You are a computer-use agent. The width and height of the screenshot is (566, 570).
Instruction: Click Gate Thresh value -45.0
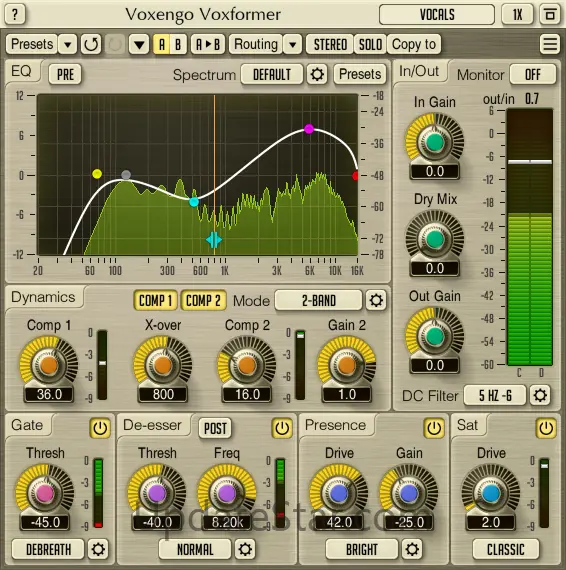tap(45, 522)
